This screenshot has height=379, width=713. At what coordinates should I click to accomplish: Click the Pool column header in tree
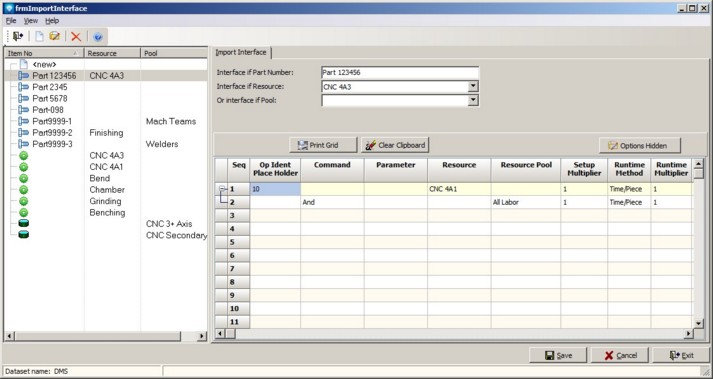coord(174,53)
